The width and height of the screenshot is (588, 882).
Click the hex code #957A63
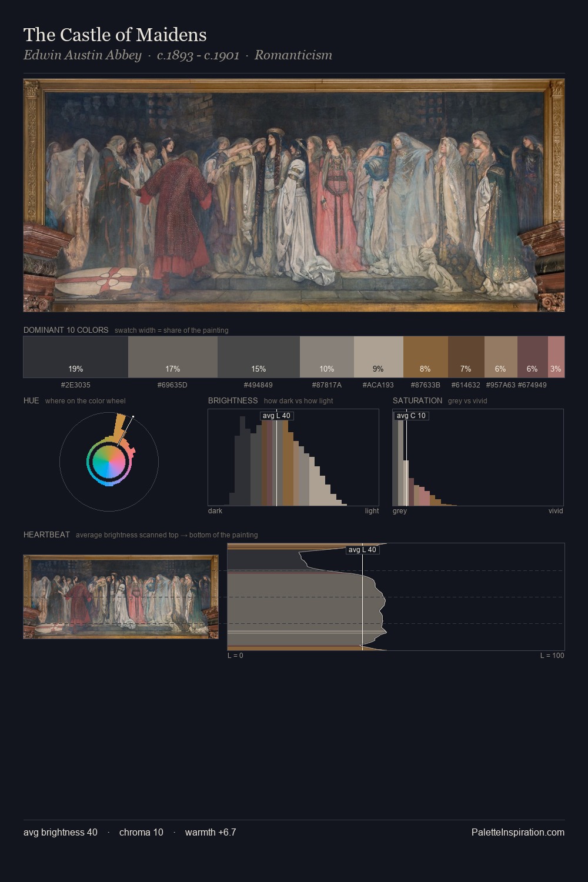(500, 385)
